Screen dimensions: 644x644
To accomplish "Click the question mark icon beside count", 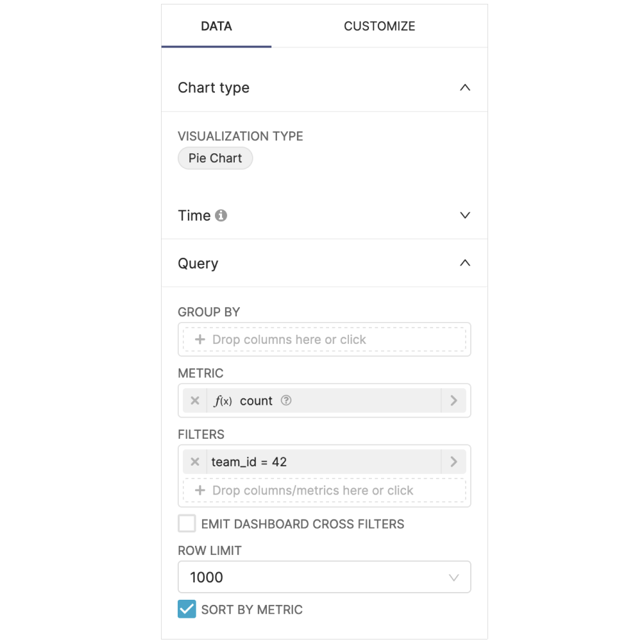I will click(286, 401).
